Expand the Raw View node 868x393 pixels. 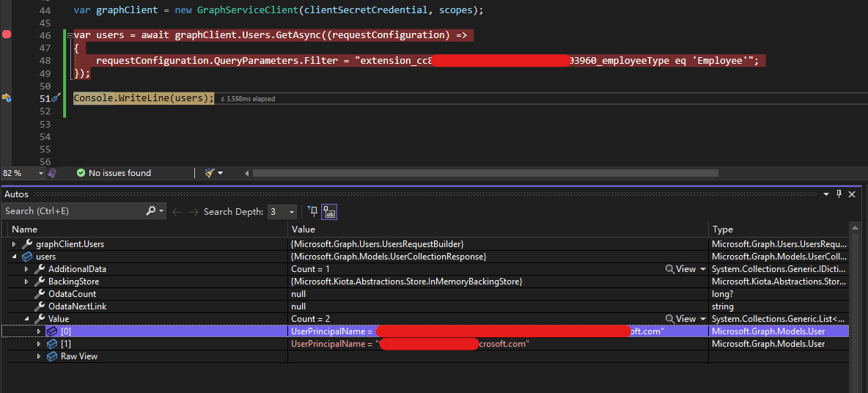tap(39, 356)
